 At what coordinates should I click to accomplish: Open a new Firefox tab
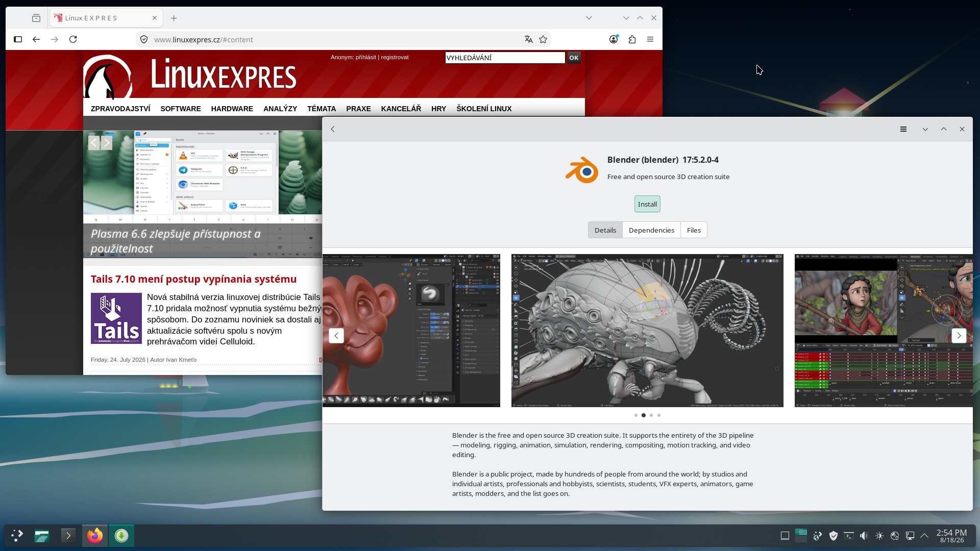174,18
